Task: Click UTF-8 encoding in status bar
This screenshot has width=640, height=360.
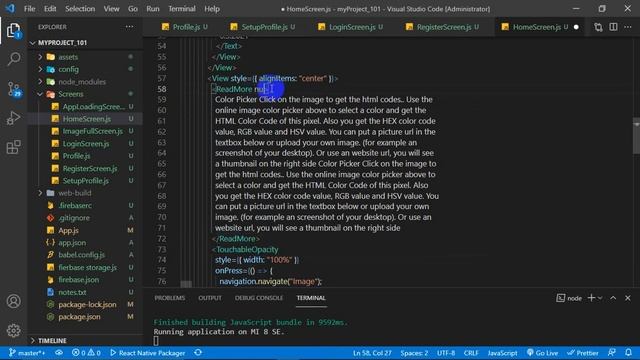Action: click(x=446, y=353)
